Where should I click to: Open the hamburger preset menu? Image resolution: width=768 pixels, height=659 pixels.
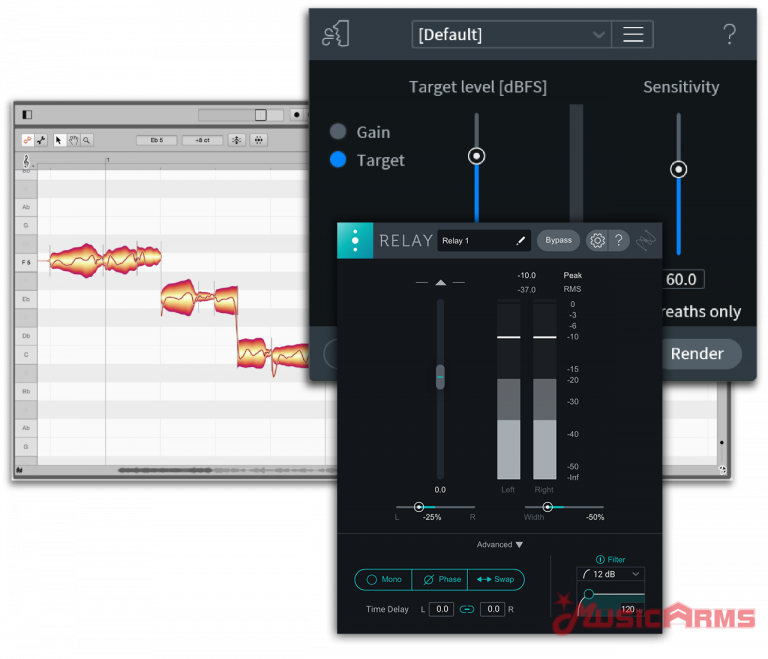coord(633,35)
